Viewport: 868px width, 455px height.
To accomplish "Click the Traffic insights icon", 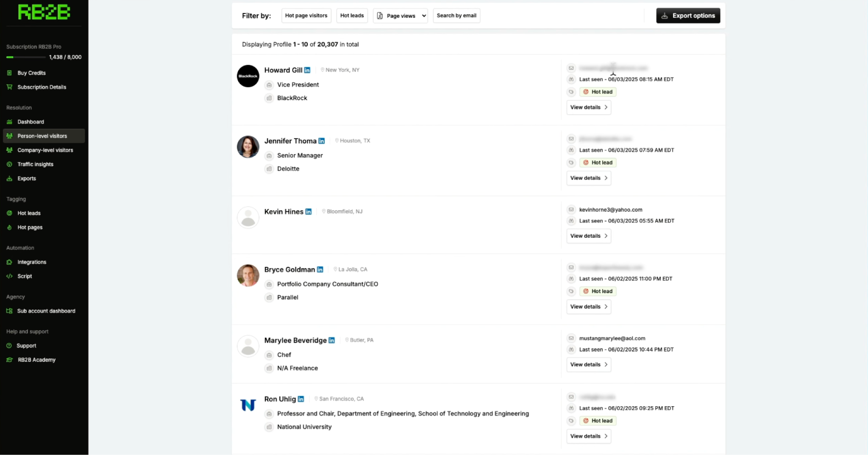I will coord(9,164).
